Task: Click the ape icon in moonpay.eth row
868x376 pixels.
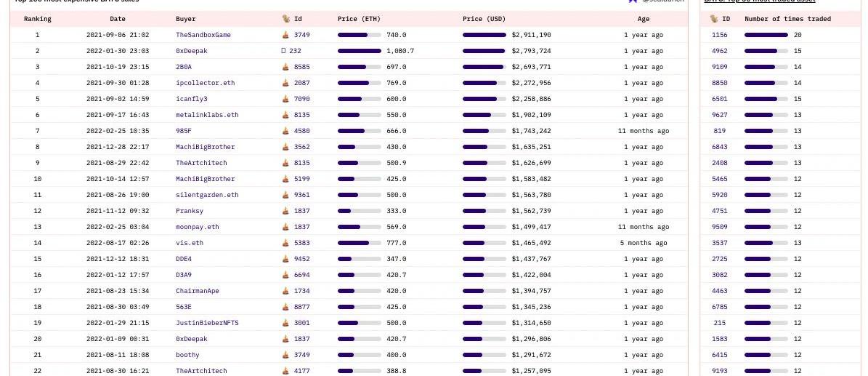Action: click(x=285, y=228)
